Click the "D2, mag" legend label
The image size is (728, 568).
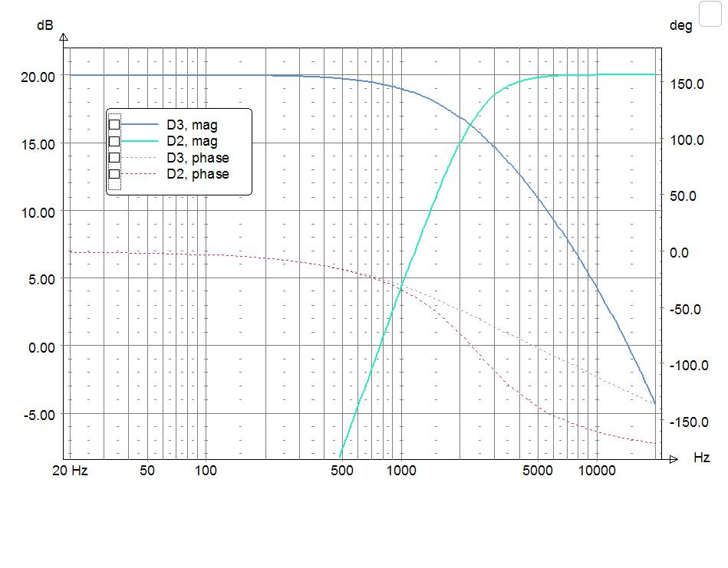(x=193, y=141)
